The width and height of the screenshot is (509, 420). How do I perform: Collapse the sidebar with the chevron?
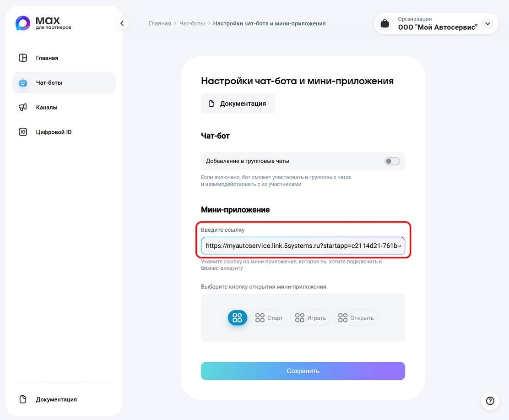click(122, 23)
